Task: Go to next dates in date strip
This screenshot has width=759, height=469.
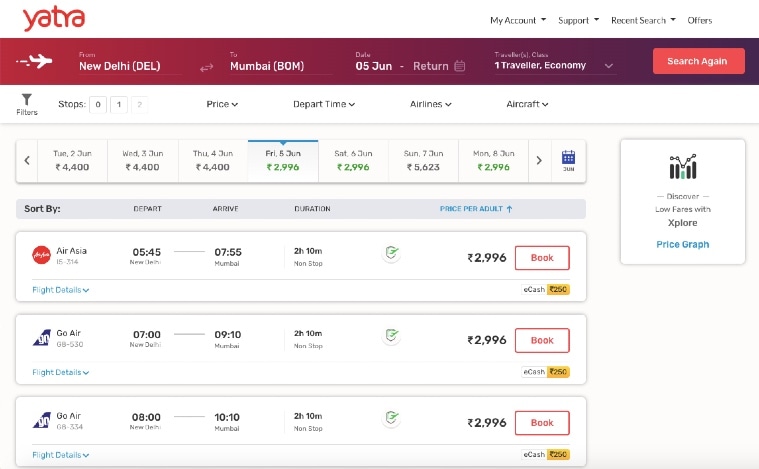Action: 539,161
